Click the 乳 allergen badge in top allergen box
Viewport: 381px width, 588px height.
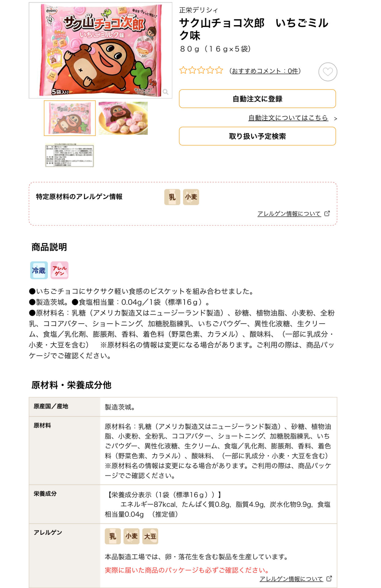[172, 197]
